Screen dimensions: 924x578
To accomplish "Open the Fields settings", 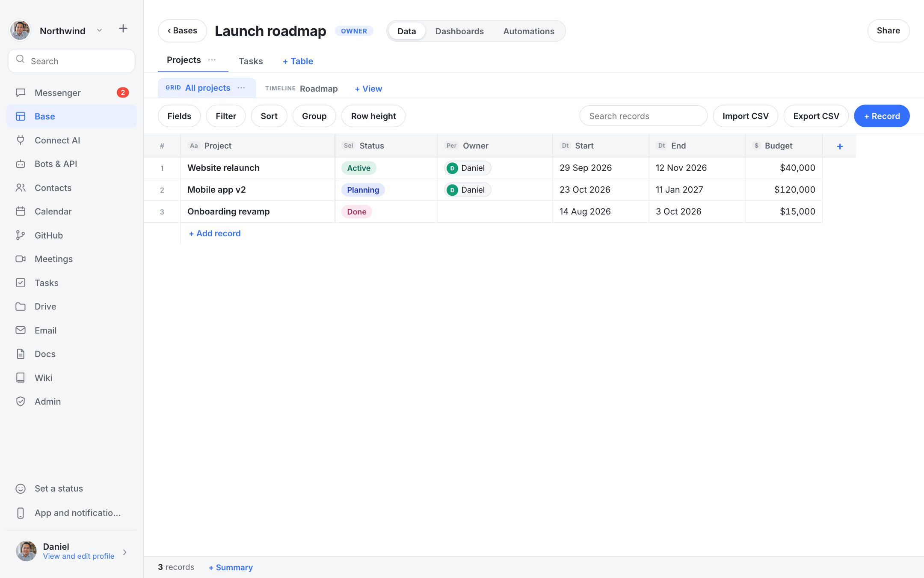I will (179, 116).
